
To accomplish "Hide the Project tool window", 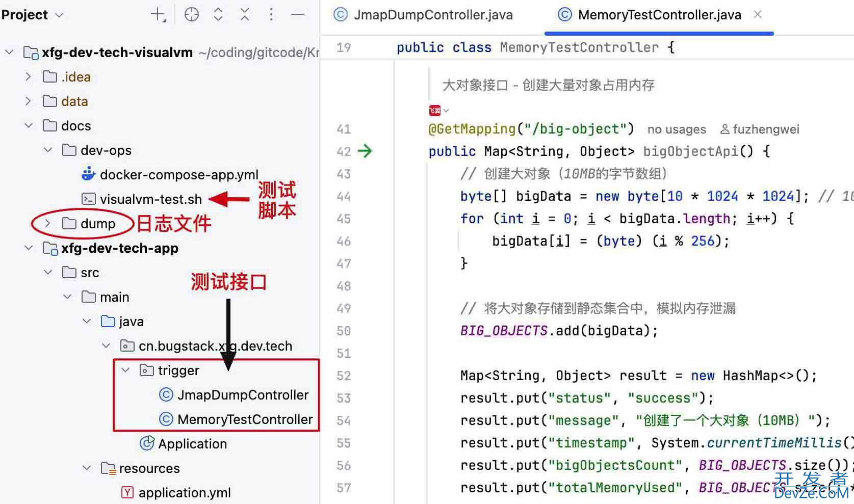I will tap(298, 15).
